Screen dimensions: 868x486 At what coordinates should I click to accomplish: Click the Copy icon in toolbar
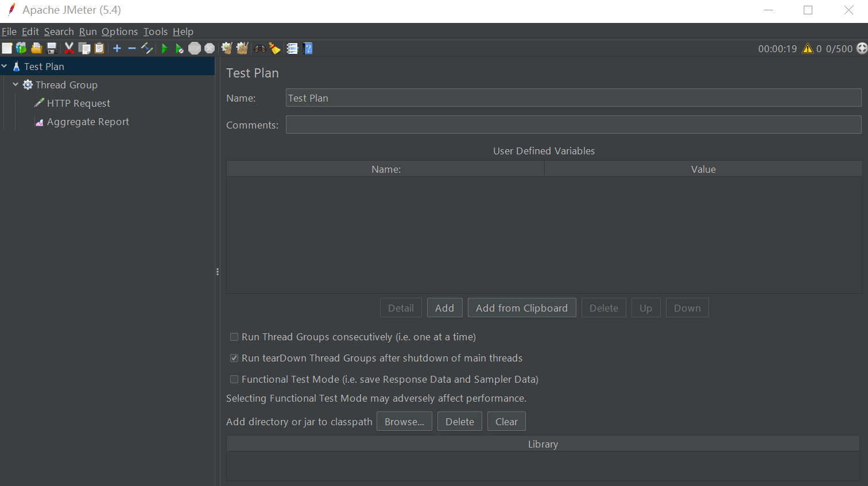click(84, 48)
